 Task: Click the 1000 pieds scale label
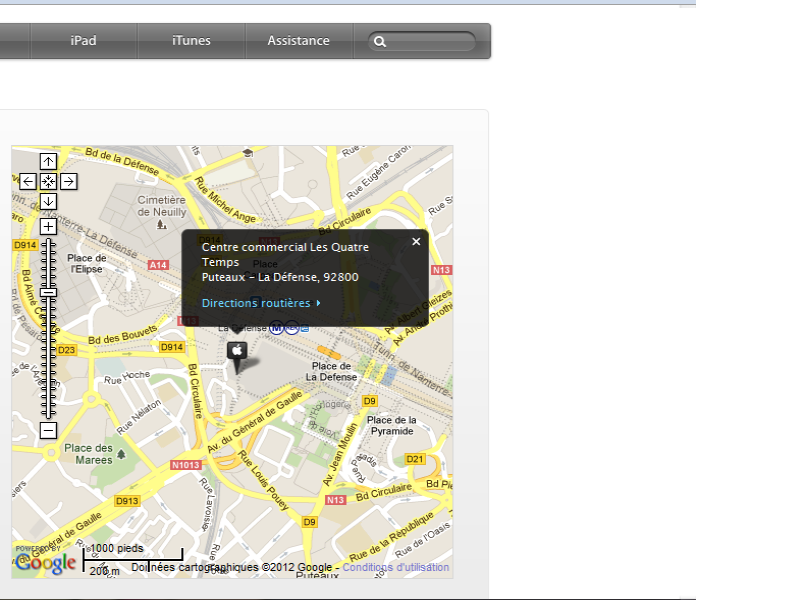click(x=117, y=548)
